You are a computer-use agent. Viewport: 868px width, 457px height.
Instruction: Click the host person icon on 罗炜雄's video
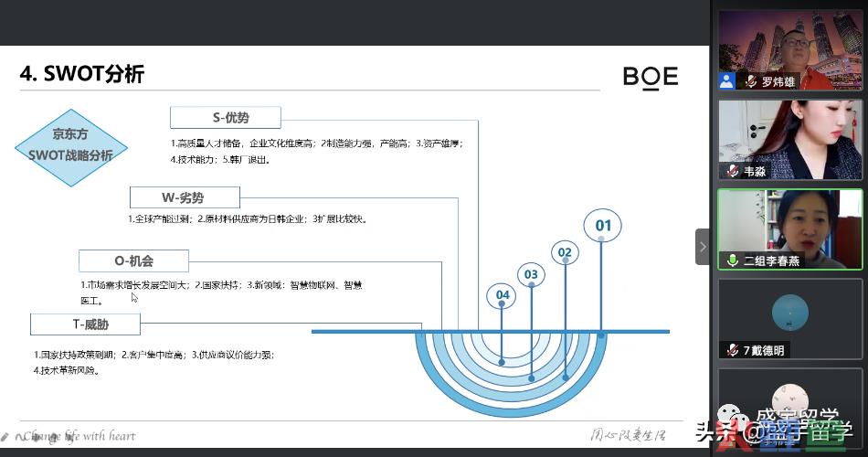727,80
